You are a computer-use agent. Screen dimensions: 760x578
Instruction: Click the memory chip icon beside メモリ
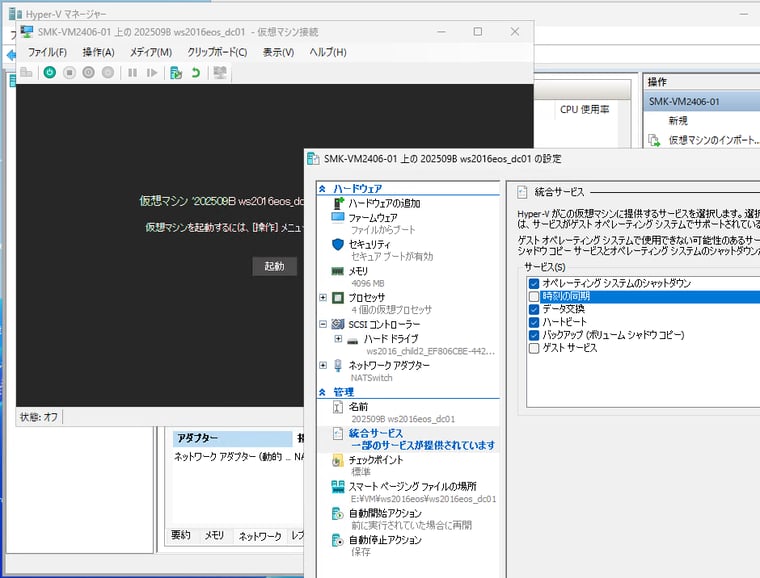click(338, 271)
